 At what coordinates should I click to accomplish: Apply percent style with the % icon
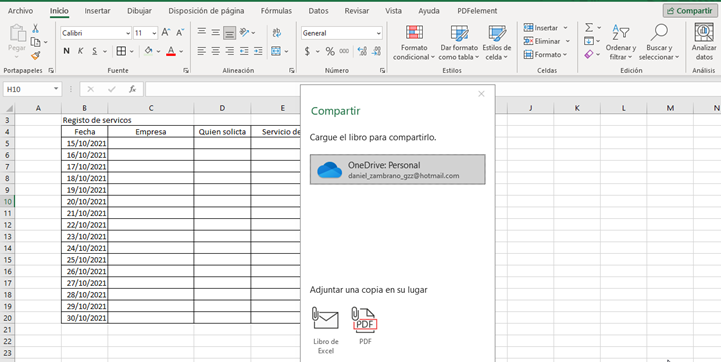[330, 52]
